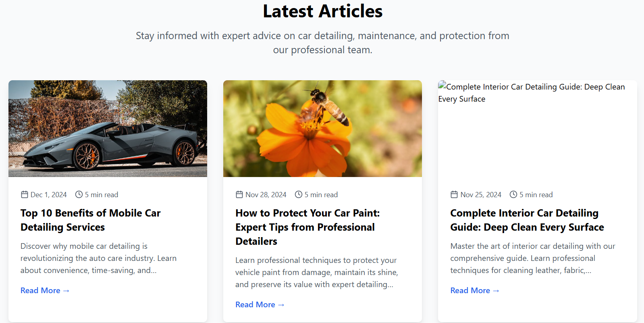Click Read More under Interior Detailing Guide
Image resolution: width=644 pixels, height=323 pixels.
tap(474, 290)
